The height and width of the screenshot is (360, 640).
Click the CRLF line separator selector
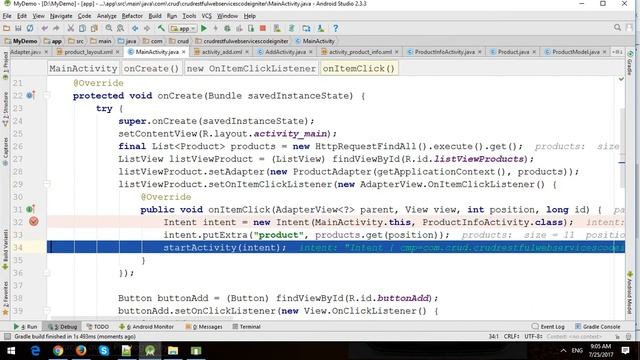pyautogui.click(x=512, y=336)
